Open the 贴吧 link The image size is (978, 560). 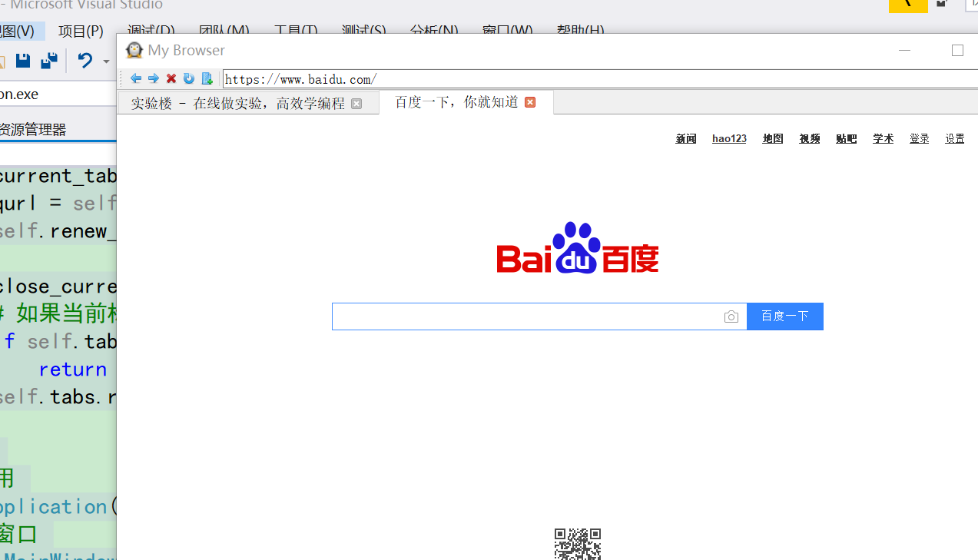click(x=847, y=138)
